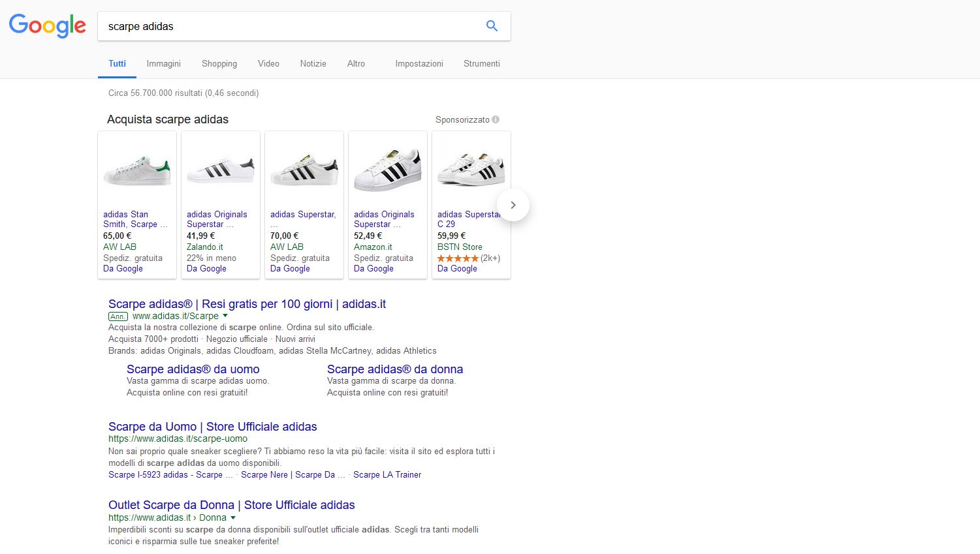Open Scarpe adidas da uomo sitelink
980x554 pixels.
coord(193,369)
